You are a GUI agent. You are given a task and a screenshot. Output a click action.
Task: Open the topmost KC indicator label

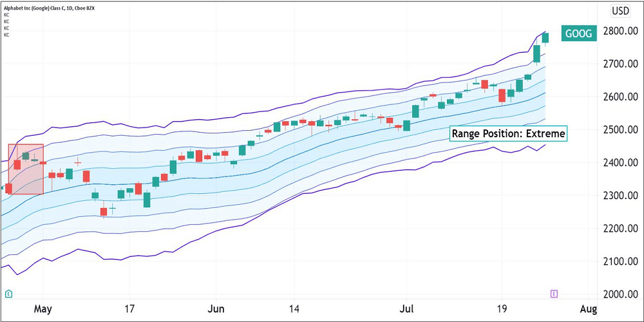coord(6,14)
